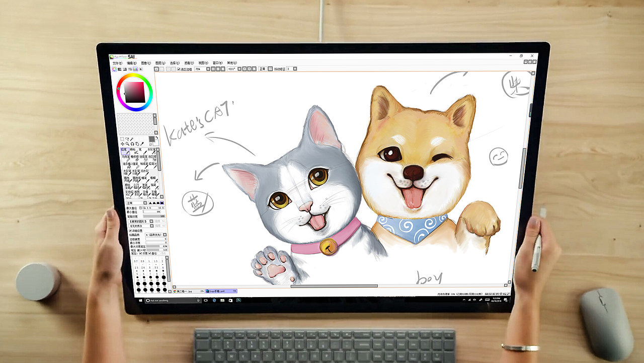The image size is (644, 363).
Task: Open the Edge browser from the taskbar
Action: [215, 300]
